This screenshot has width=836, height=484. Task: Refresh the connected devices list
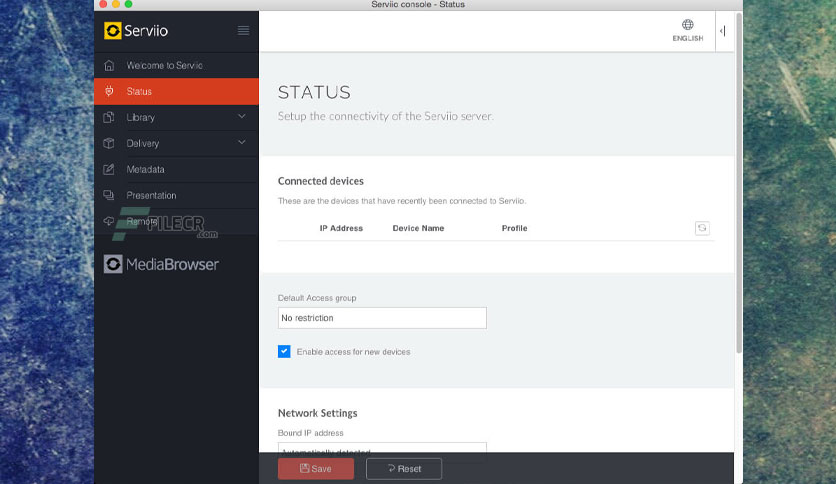point(702,228)
